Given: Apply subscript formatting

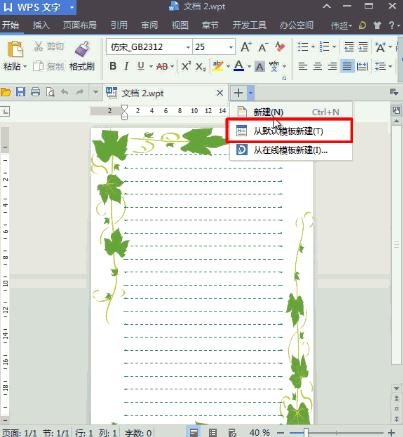Looking at the screenshot, I should (200, 67).
